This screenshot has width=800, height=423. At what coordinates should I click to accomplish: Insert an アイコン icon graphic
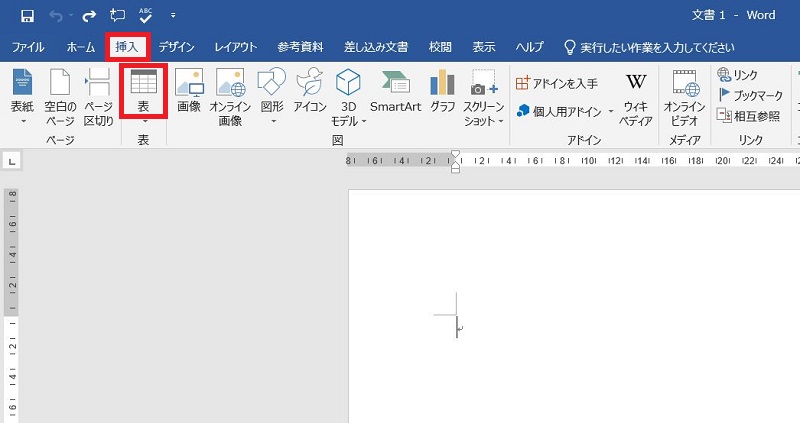(x=310, y=90)
